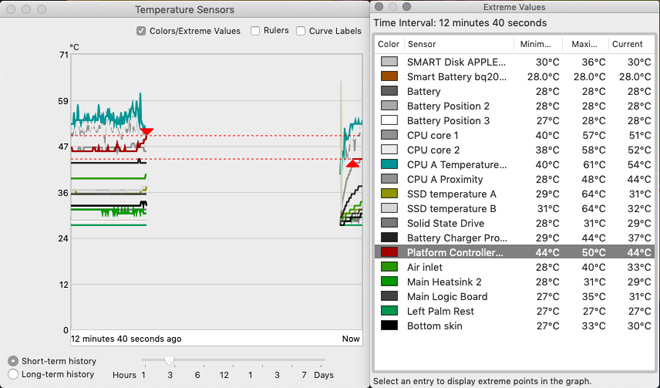Screen dimensions: 660x388
Task: Select the SSD temperature B sensor name
Action: [x=452, y=209]
